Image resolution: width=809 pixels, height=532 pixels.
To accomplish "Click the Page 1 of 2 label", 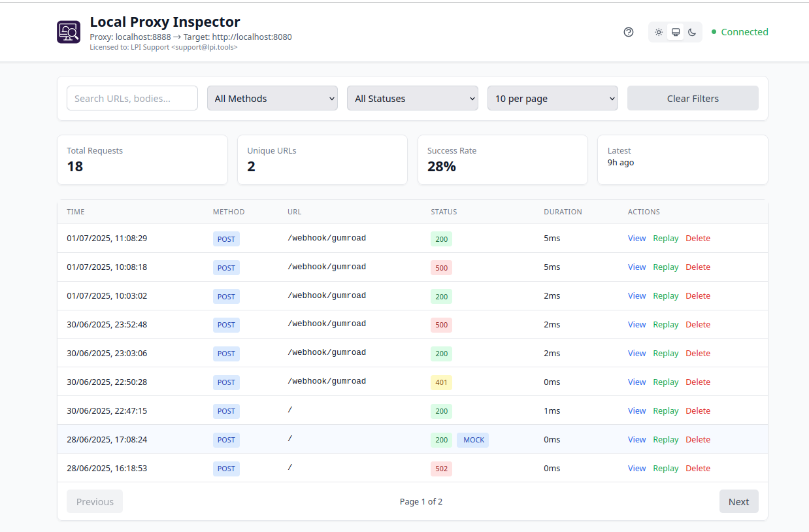I will pyautogui.click(x=421, y=501).
